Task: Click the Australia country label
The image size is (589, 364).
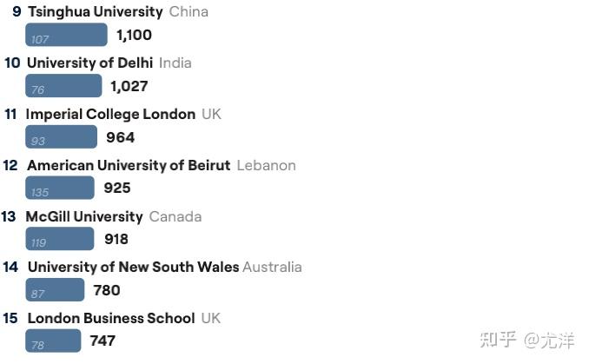Action: 272,267
